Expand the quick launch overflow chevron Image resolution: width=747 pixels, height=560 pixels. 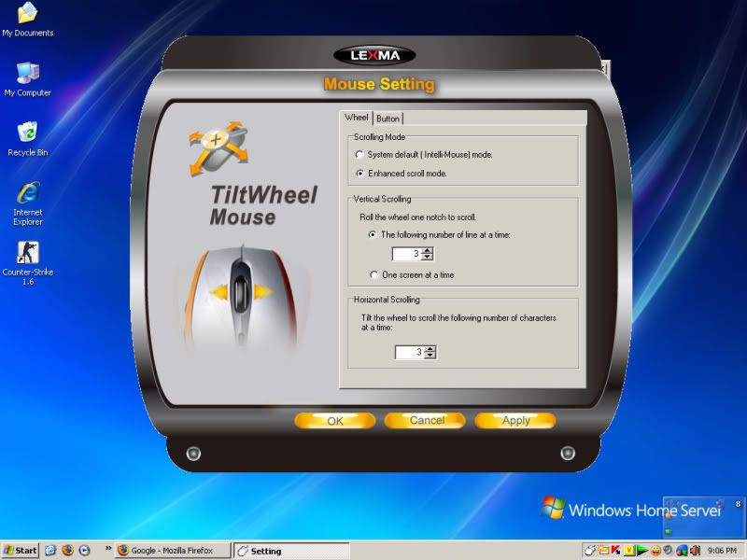click(x=108, y=549)
